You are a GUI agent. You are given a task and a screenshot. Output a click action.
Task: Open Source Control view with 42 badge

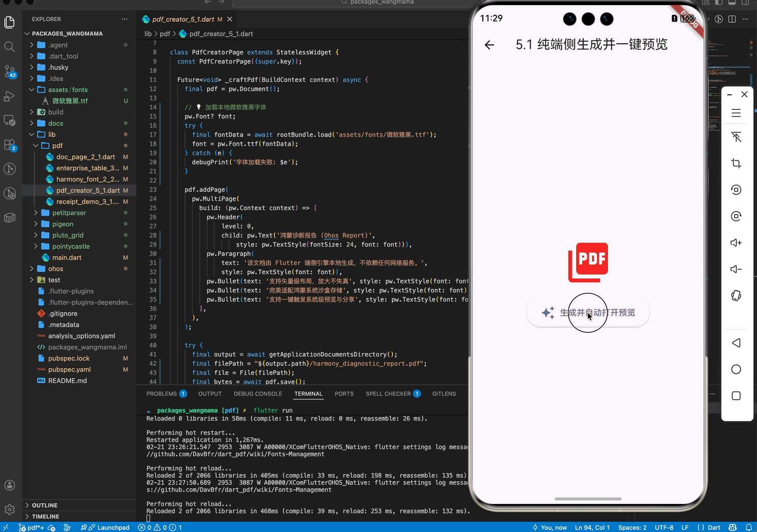(x=10, y=71)
